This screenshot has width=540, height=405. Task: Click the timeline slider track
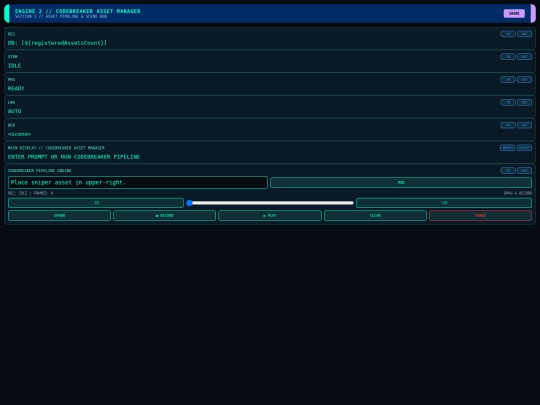coord(270,203)
